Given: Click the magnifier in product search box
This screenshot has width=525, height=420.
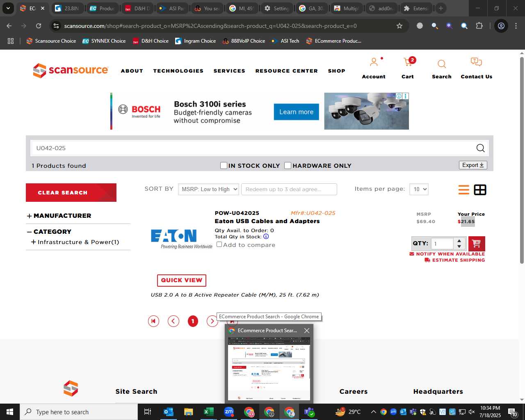Looking at the screenshot, I should 480,148.
